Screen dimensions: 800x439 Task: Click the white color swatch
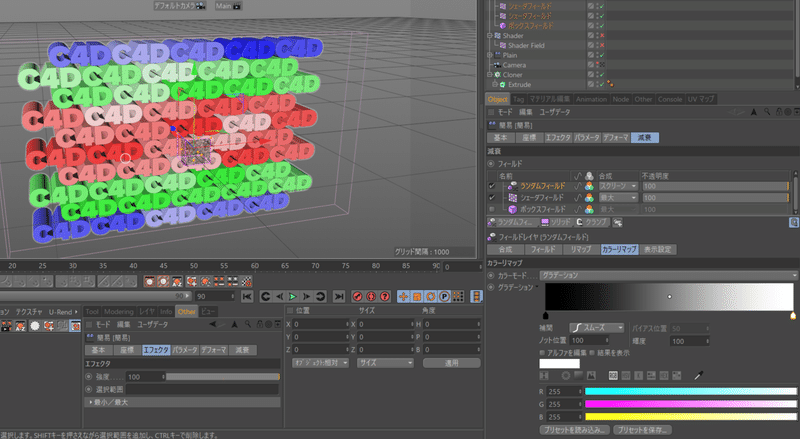click(x=560, y=363)
